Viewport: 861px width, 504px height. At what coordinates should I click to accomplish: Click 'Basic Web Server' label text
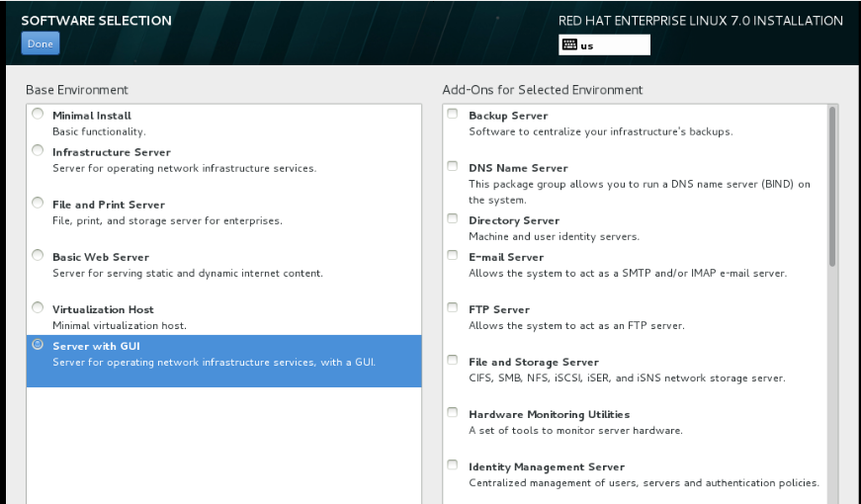point(101,258)
